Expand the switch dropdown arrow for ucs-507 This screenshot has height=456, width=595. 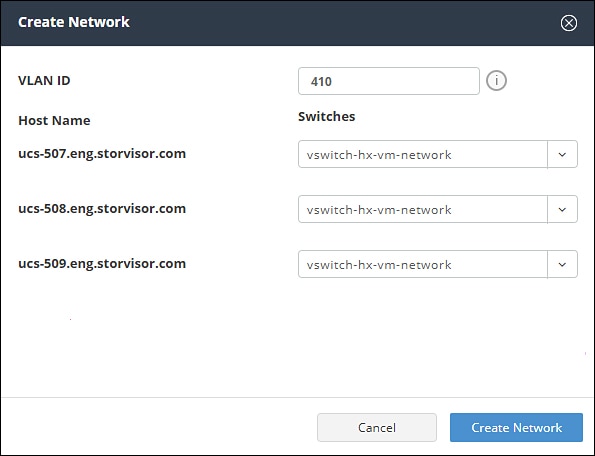click(x=562, y=154)
